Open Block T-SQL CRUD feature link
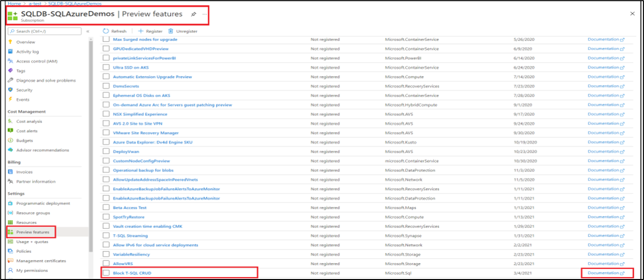This screenshot has width=644, height=280. (132, 273)
